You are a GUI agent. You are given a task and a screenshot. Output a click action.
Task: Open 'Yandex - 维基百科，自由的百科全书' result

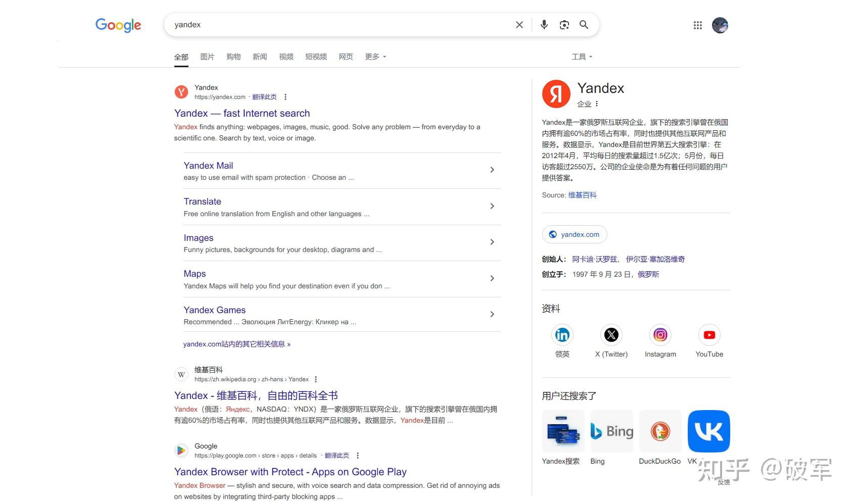pyautogui.click(x=256, y=395)
